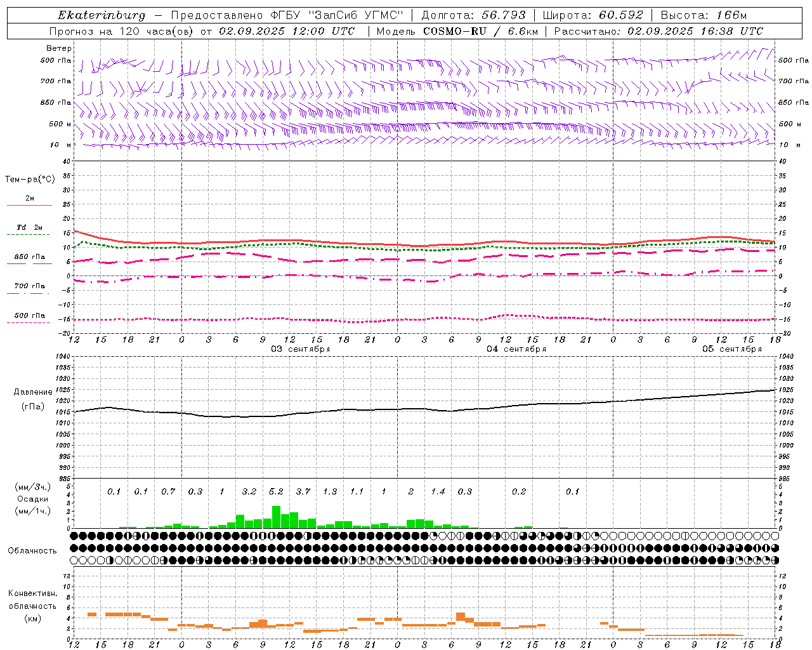
Task: Click the 'Осадки' precipitation label
Action: tap(32, 499)
